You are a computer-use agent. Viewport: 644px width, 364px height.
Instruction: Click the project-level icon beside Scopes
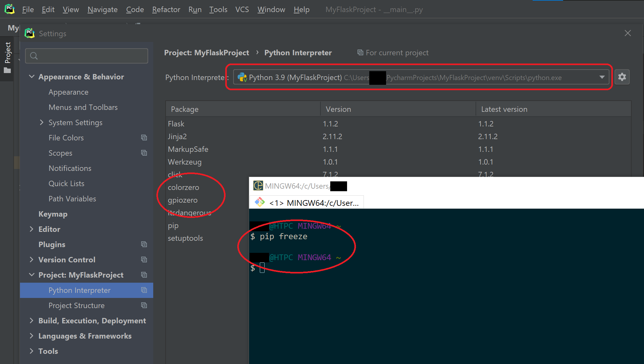[144, 153]
